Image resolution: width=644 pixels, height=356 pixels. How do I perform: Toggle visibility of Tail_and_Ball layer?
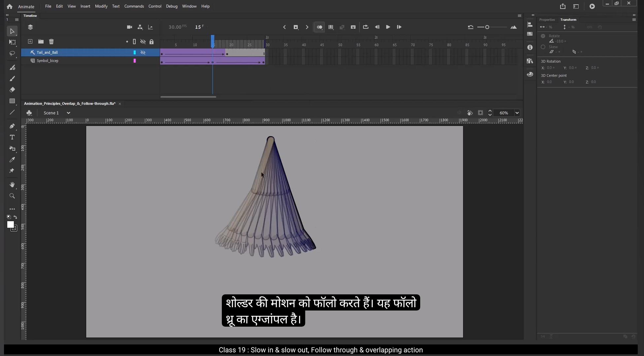(x=143, y=52)
